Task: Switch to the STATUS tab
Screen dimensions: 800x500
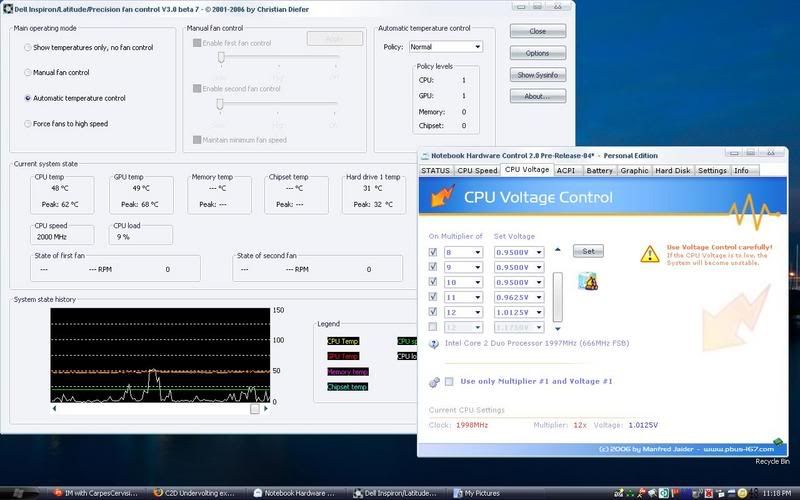Action: coord(435,170)
